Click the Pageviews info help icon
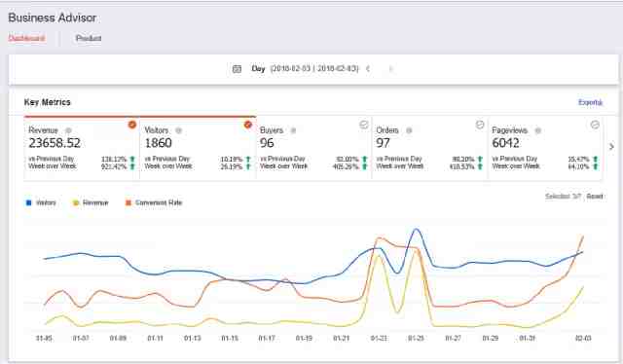 (538, 130)
